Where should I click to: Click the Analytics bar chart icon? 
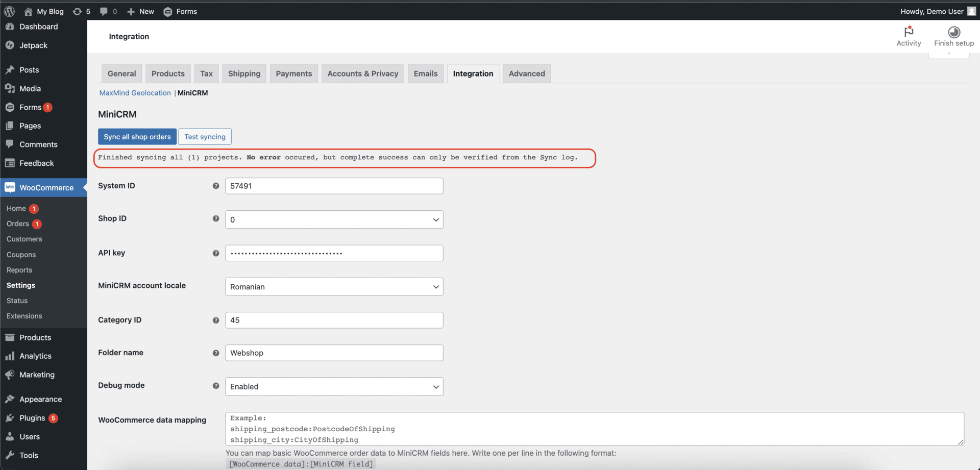click(x=10, y=356)
